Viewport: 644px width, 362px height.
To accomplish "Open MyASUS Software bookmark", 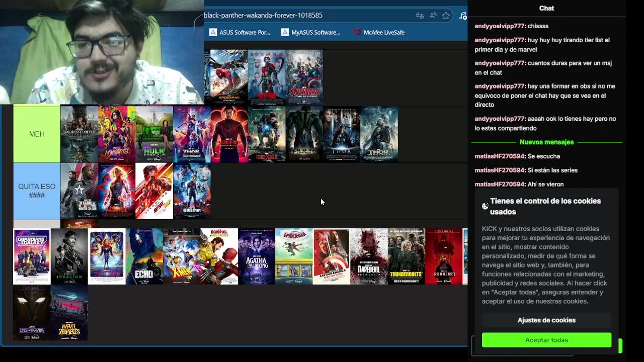I will (x=311, y=32).
